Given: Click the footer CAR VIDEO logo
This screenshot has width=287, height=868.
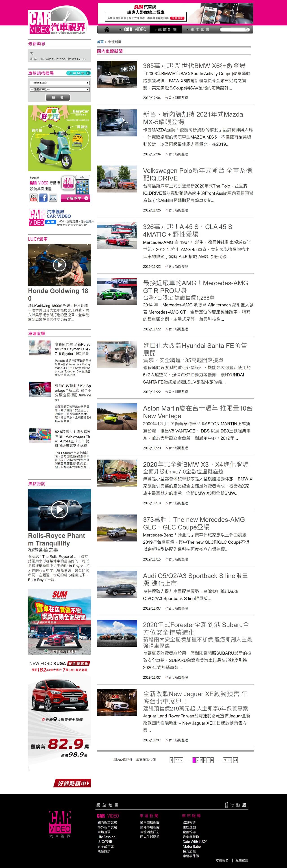Looking at the screenshot, I should (x=60, y=824).
